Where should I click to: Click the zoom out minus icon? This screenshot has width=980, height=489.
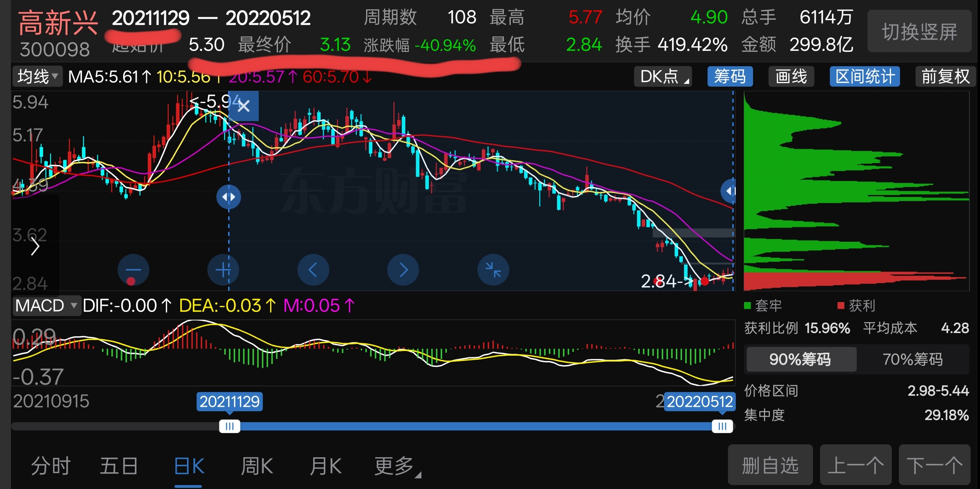pos(133,270)
